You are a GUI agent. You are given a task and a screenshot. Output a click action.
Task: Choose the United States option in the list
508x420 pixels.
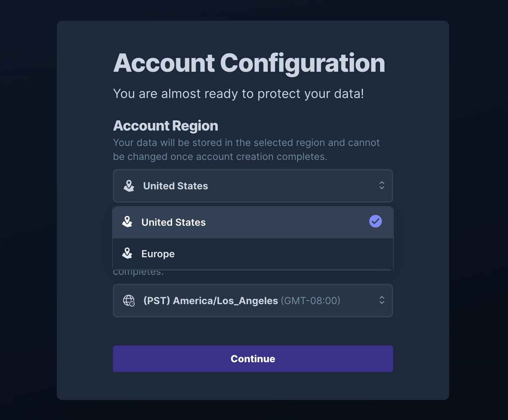pos(253,222)
